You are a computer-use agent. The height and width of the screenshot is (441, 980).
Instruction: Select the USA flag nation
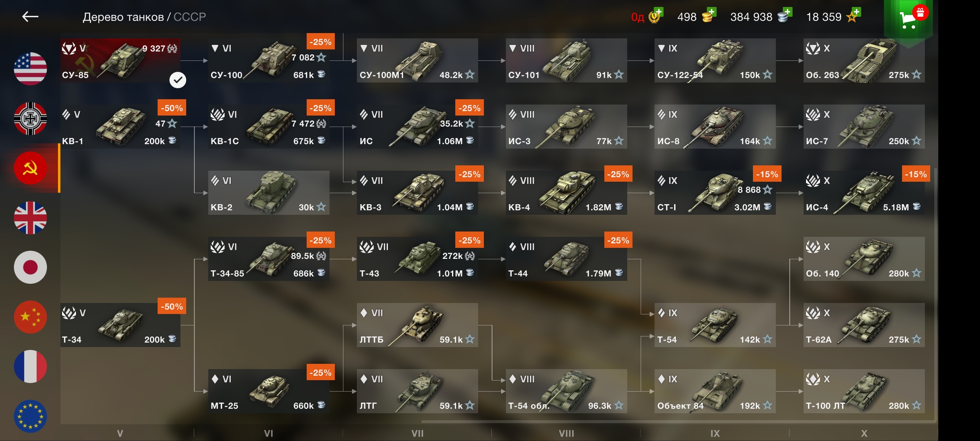pyautogui.click(x=30, y=69)
